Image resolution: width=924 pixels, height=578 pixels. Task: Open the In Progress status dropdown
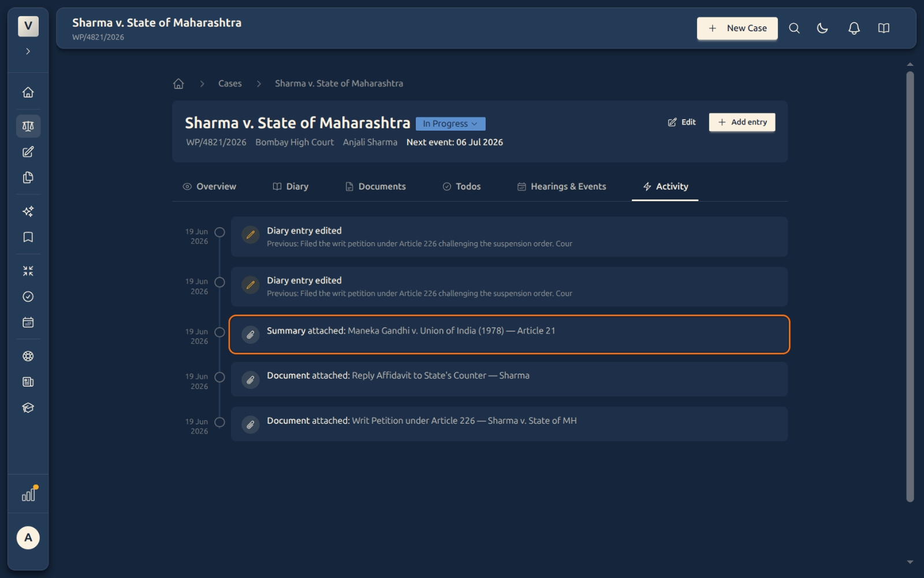tap(450, 124)
